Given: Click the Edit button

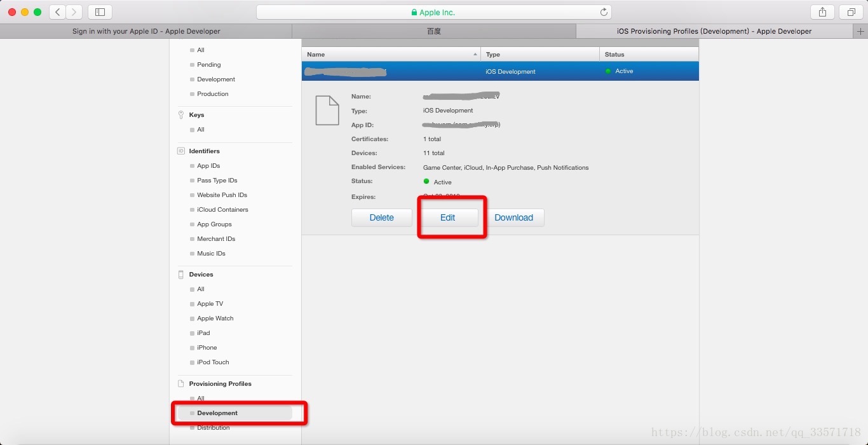Looking at the screenshot, I should click(448, 217).
